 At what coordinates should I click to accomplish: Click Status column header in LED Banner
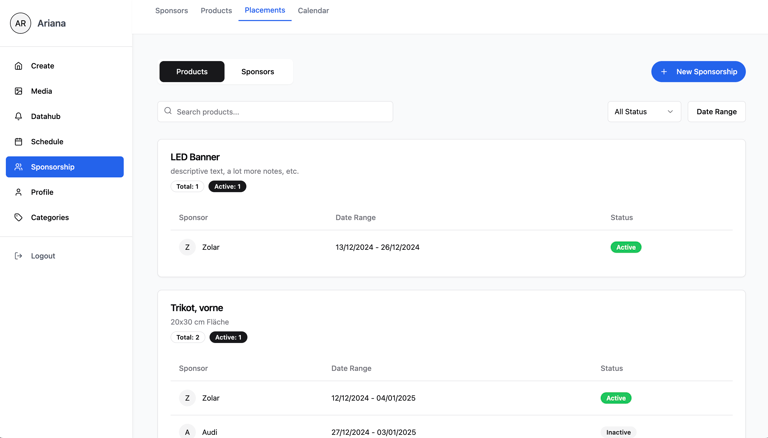(x=622, y=217)
